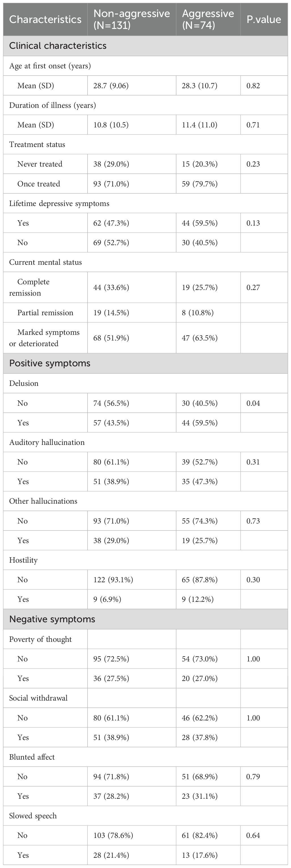This screenshot has width=291, height=868.
Task: Select the Hostility row heading
Action: [x=23, y=560]
